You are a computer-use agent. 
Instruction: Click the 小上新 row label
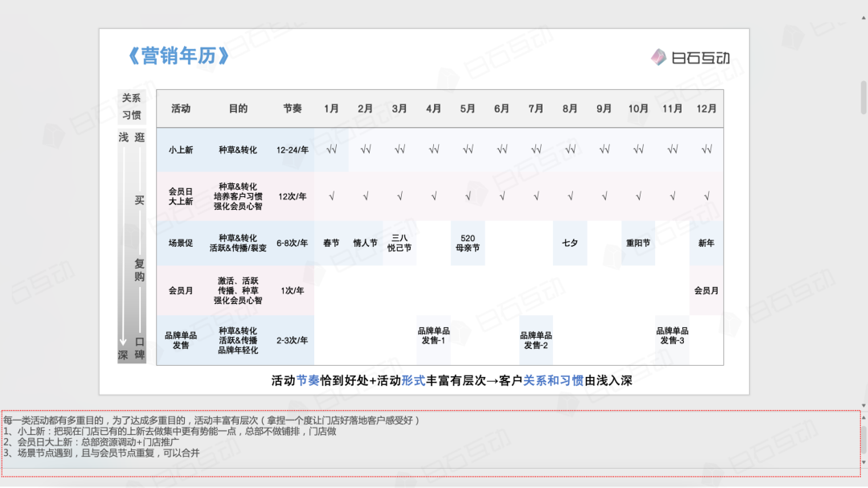(181, 150)
